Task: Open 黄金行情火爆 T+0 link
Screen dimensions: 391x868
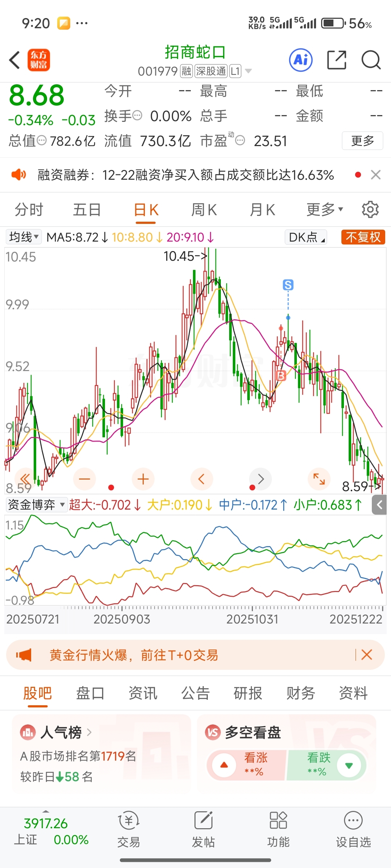Action: 134,655
